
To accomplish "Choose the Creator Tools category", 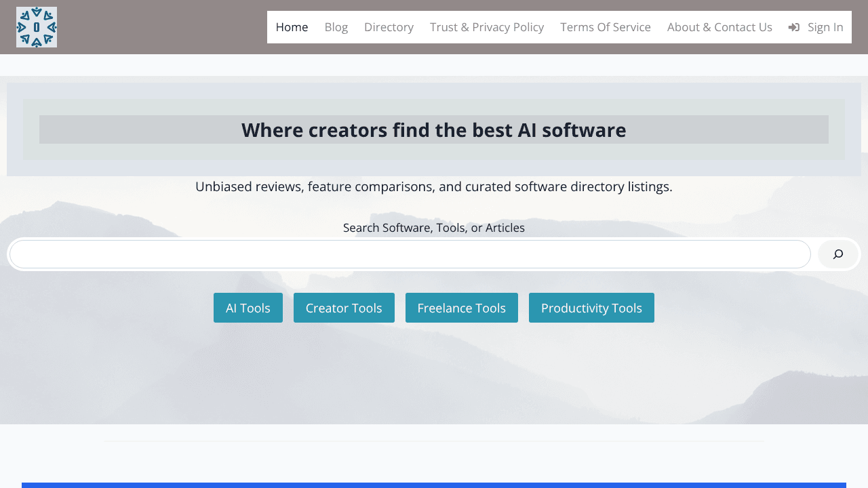I will click(x=344, y=308).
